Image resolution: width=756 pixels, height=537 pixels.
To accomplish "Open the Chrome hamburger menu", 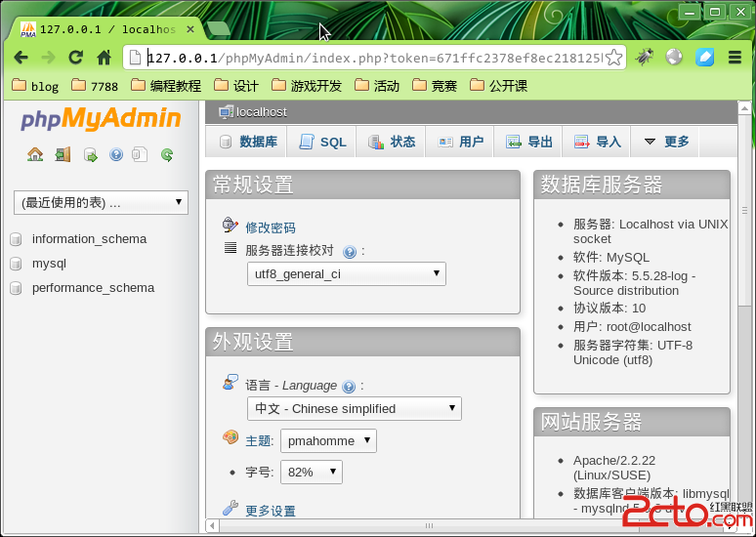I will 735,58.
